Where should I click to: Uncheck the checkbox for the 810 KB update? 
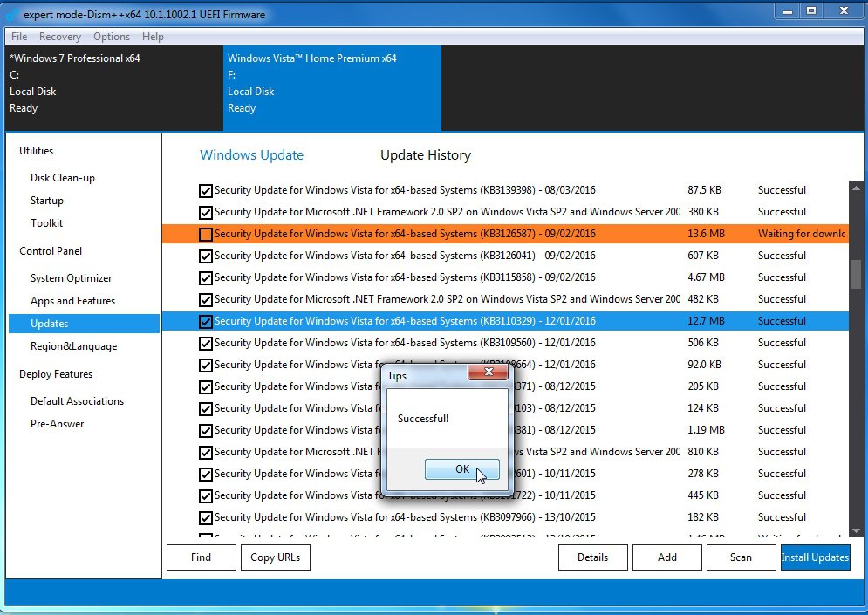pos(205,452)
